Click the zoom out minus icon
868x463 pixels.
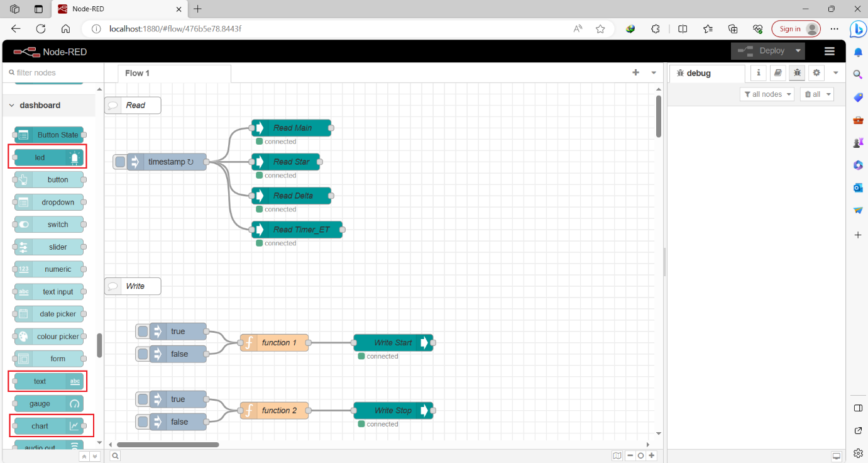click(630, 455)
